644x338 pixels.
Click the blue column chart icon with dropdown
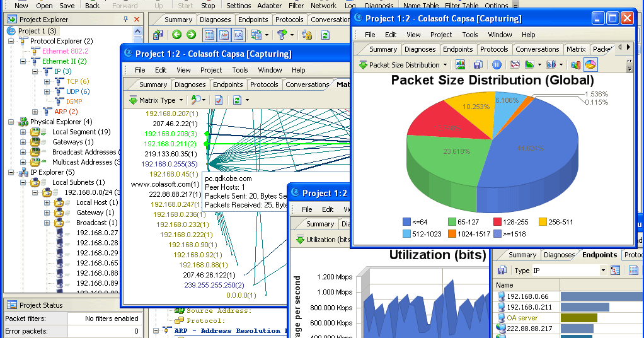click(551, 64)
